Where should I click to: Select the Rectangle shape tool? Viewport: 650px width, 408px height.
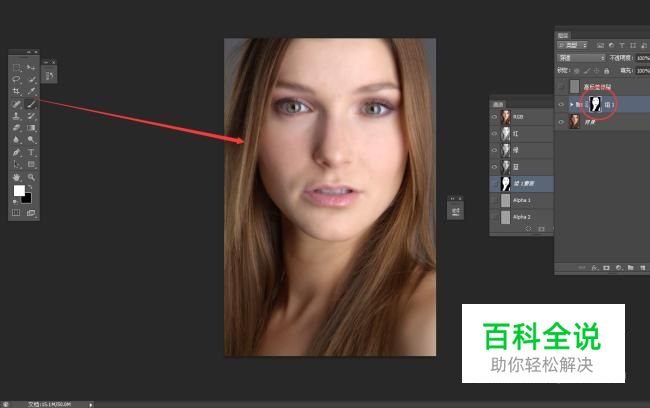tap(31, 164)
